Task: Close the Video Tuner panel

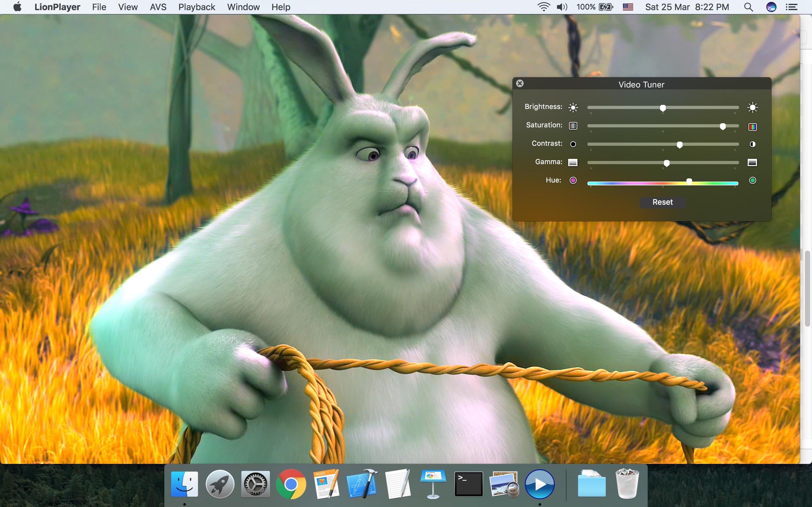Action: click(x=520, y=83)
